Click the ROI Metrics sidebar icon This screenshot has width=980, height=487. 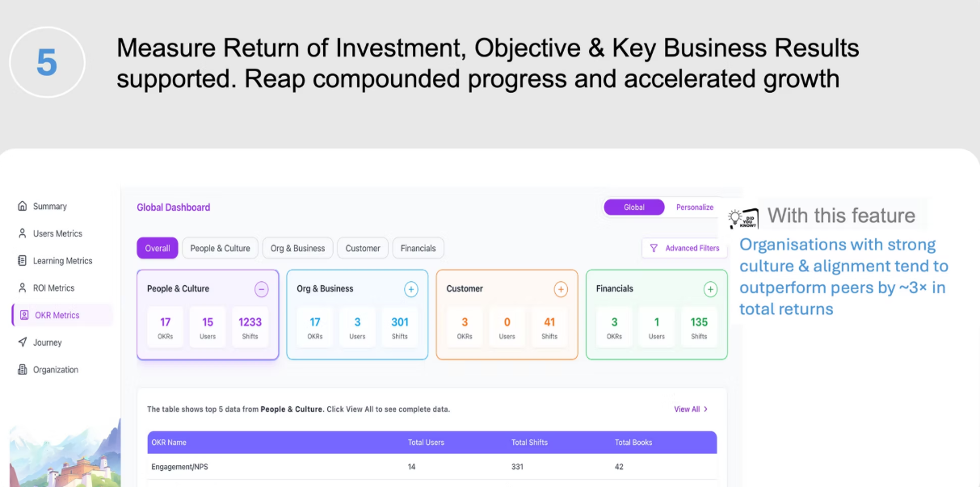23,288
